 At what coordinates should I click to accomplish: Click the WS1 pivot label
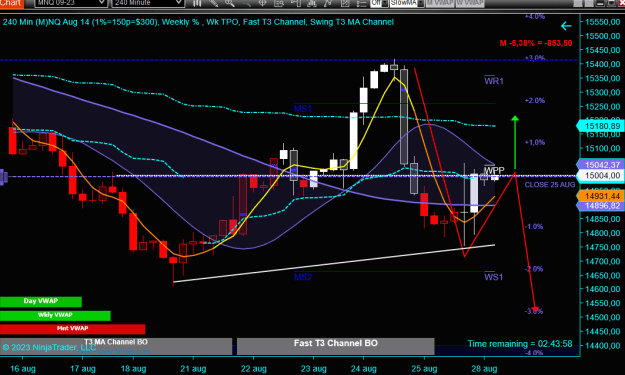click(x=493, y=277)
